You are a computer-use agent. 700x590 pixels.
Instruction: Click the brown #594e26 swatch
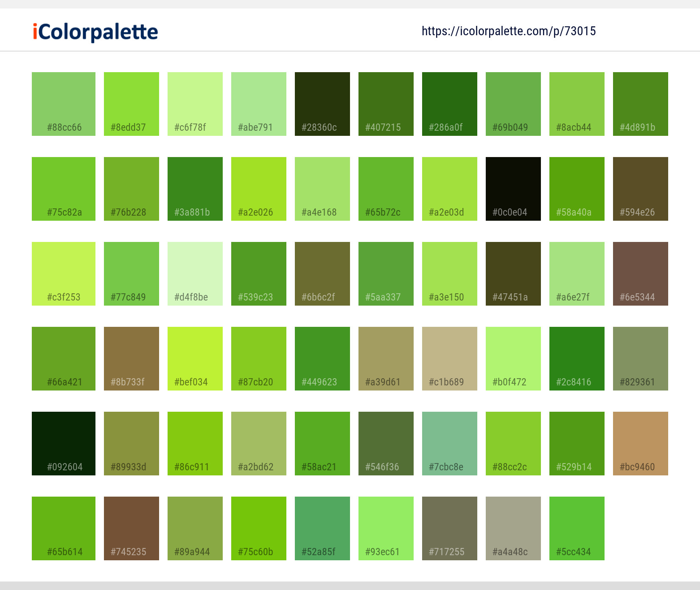point(641,189)
